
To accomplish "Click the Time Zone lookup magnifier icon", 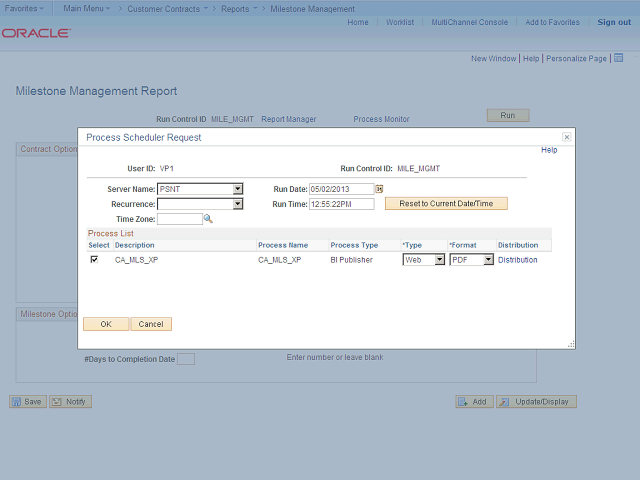I will click(x=208, y=218).
